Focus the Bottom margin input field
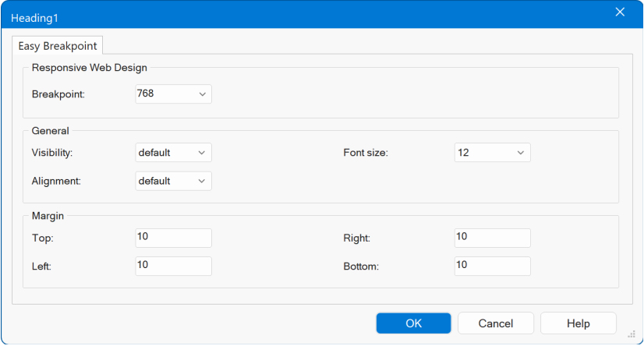The width and height of the screenshot is (644, 346). tap(492, 266)
